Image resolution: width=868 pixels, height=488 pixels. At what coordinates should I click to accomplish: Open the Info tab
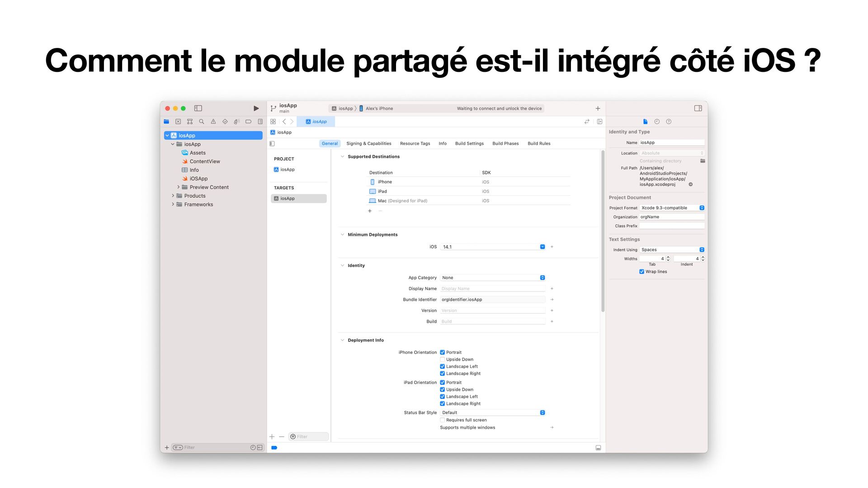click(x=443, y=144)
